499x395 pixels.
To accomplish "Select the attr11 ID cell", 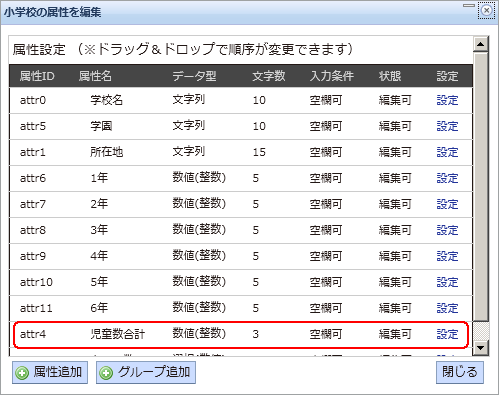I will click(36, 308).
